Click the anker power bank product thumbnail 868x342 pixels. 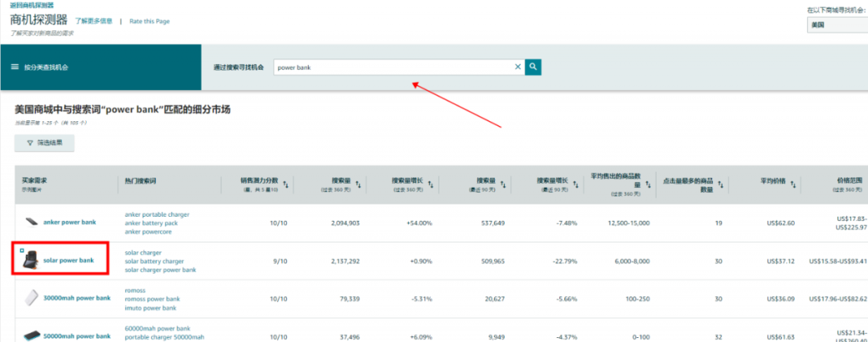pos(31,222)
